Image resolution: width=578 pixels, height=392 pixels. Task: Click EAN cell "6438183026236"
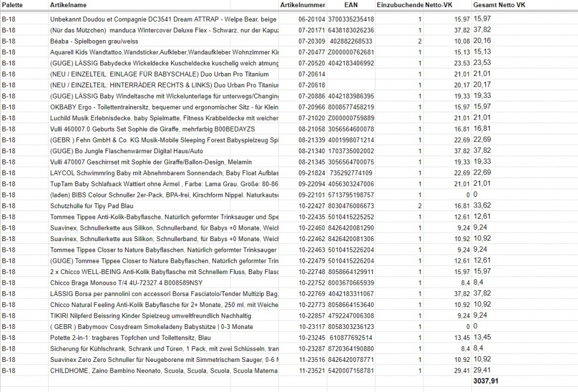[x=351, y=30]
